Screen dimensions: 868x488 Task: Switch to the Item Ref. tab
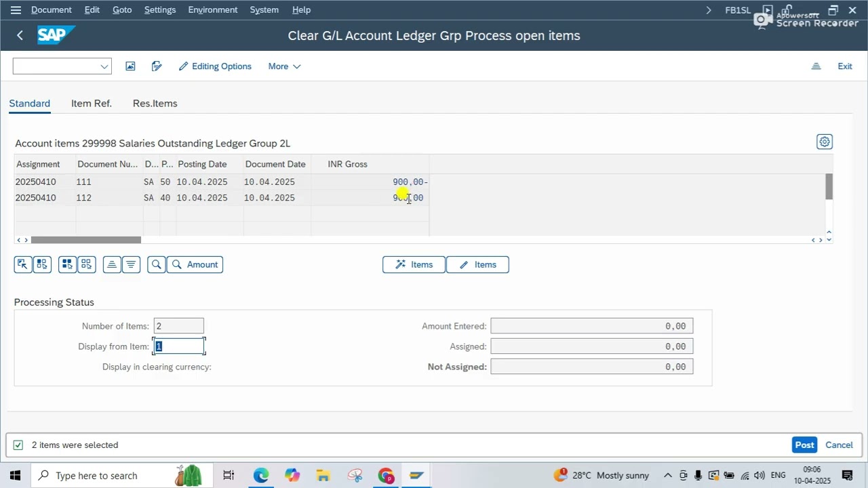pyautogui.click(x=92, y=104)
